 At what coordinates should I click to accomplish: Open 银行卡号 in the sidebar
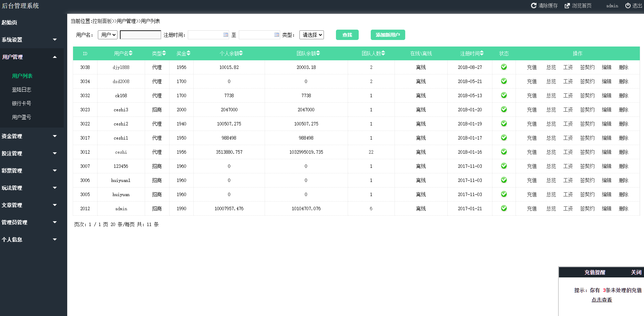21,103
